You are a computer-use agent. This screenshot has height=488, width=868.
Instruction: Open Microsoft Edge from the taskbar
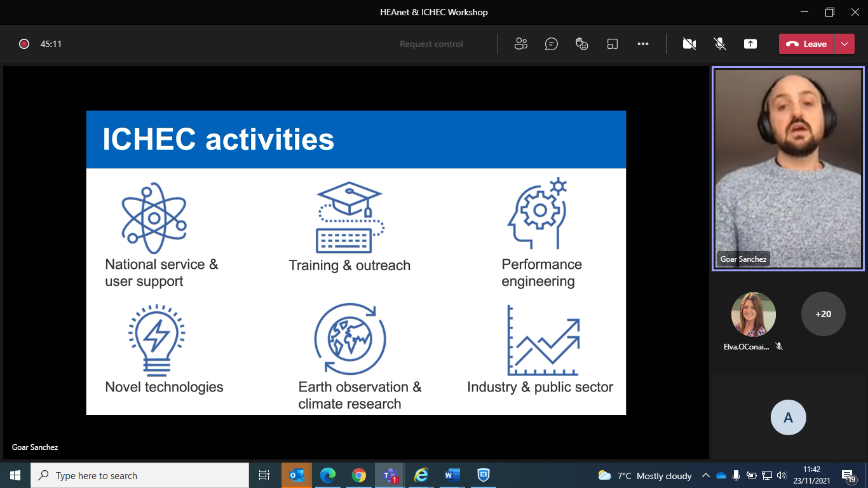328,475
